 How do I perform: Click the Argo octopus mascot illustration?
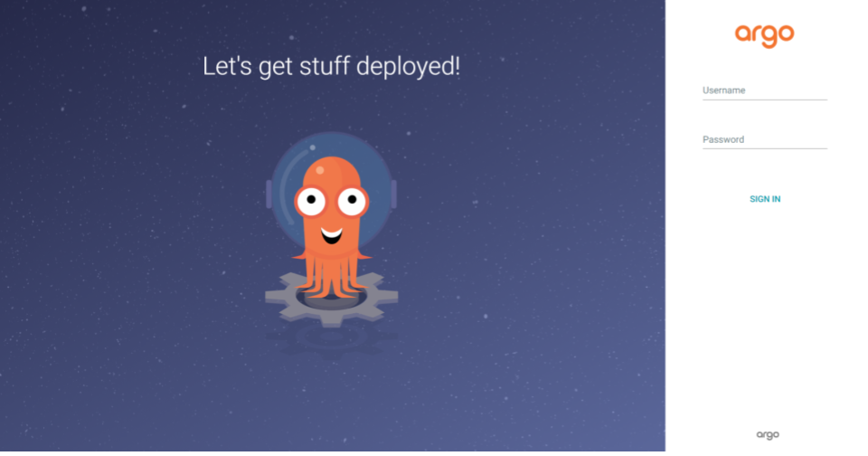(332, 230)
